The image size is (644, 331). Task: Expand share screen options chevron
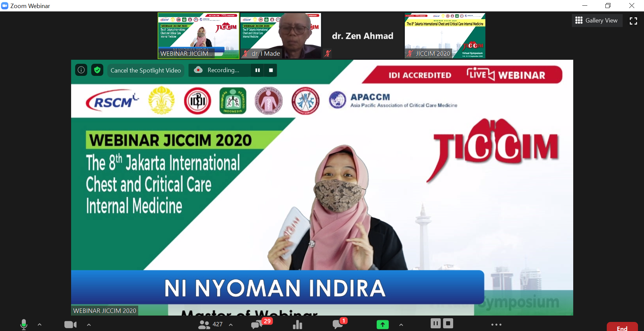401,325
